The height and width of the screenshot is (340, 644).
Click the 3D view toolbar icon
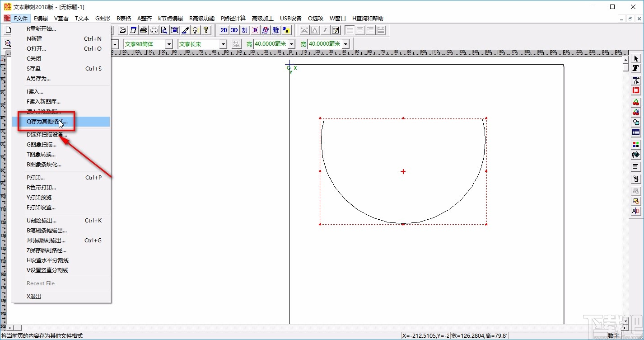tap(234, 30)
